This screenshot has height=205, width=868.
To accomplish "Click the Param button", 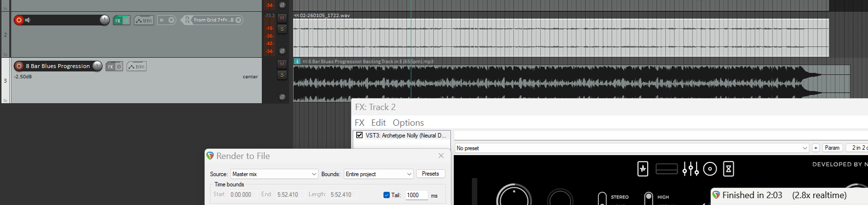I will point(832,148).
